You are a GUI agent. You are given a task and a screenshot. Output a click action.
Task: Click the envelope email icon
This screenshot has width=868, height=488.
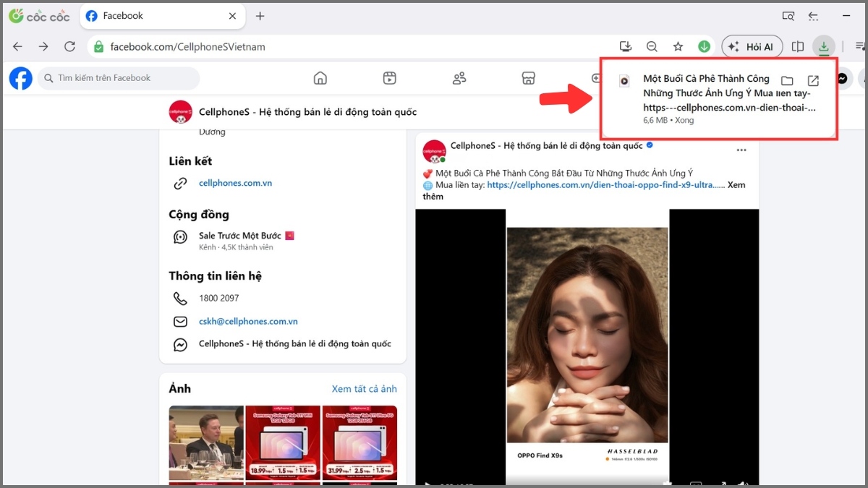coord(180,322)
